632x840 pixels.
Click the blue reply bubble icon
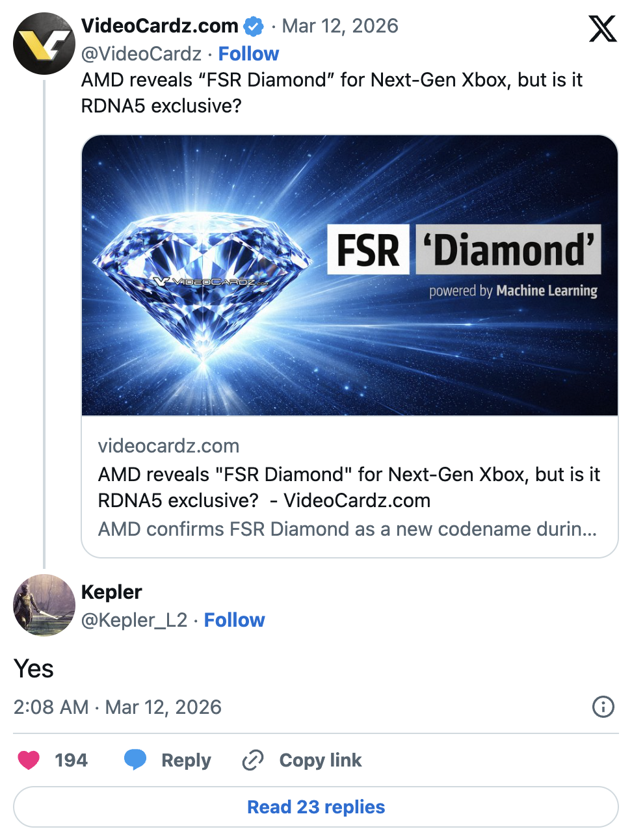point(135,760)
